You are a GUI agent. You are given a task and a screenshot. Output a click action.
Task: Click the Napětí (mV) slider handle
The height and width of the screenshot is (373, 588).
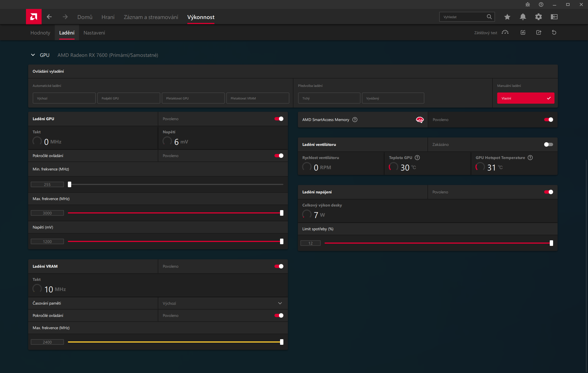(x=282, y=241)
